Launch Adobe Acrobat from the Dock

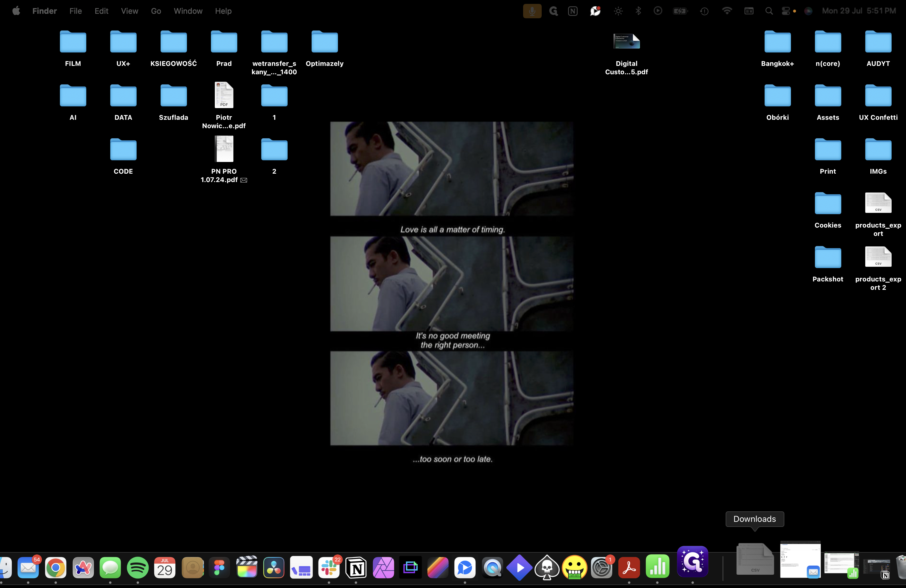click(629, 567)
